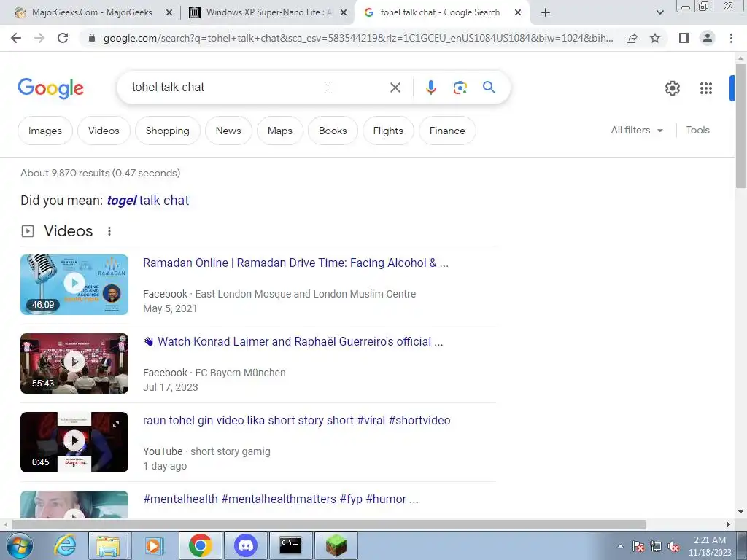The image size is (747, 560).
Task: Open Windows Explorer from taskbar
Action: 108,545
